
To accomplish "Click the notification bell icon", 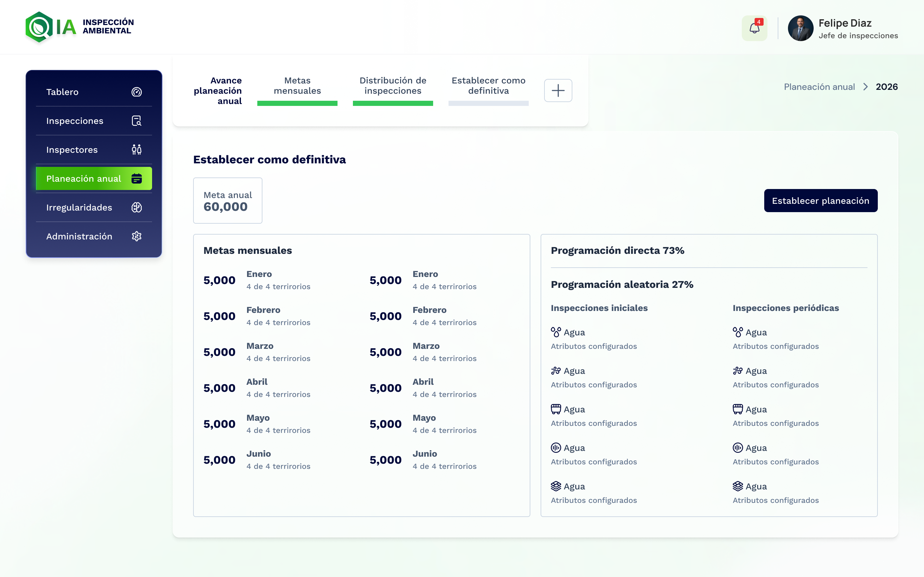I will [x=754, y=28].
